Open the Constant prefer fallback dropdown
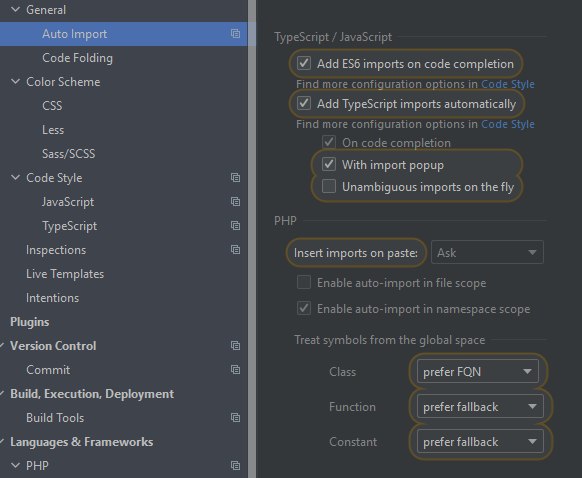Viewport: 582px width, 478px height. pos(480,442)
